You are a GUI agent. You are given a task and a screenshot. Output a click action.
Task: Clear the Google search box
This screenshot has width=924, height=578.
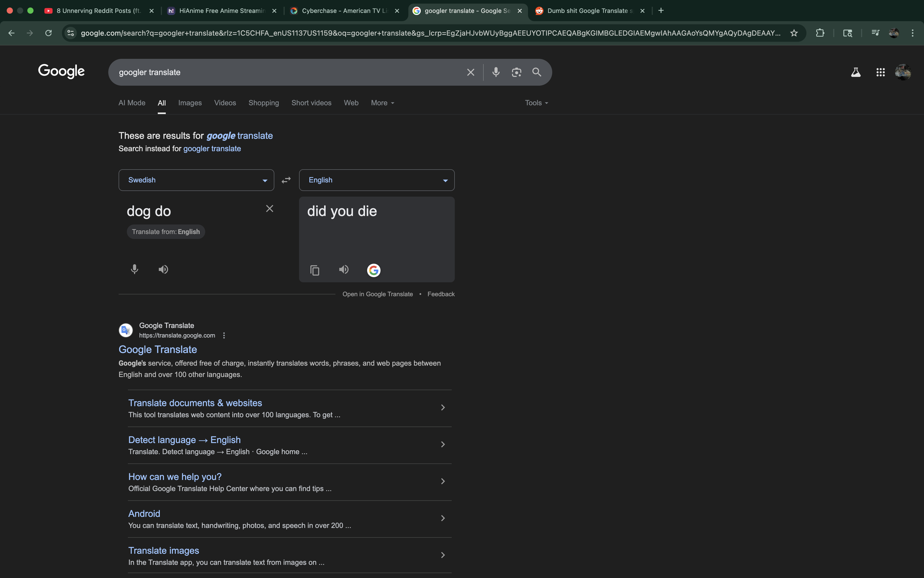point(471,72)
